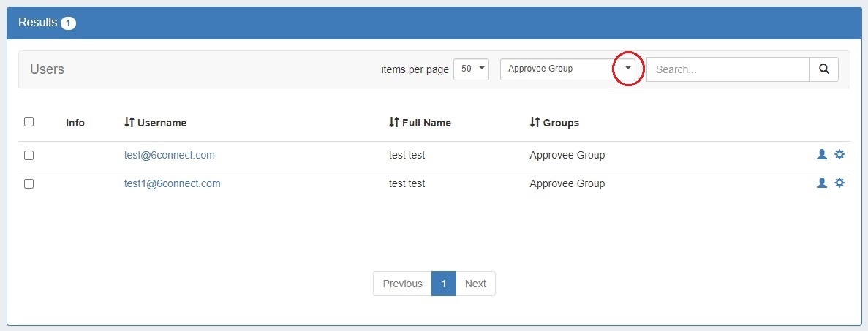Open gear settings for test@6connect.com

click(x=839, y=154)
